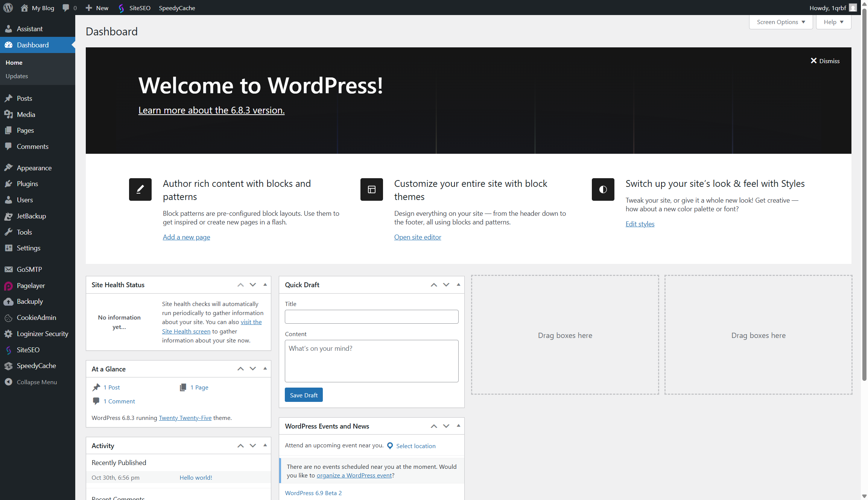This screenshot has height=500, width=868.
Task: Click the WordPress logo in admin bar
Action: pyautogui.click(x=8, y=8)
